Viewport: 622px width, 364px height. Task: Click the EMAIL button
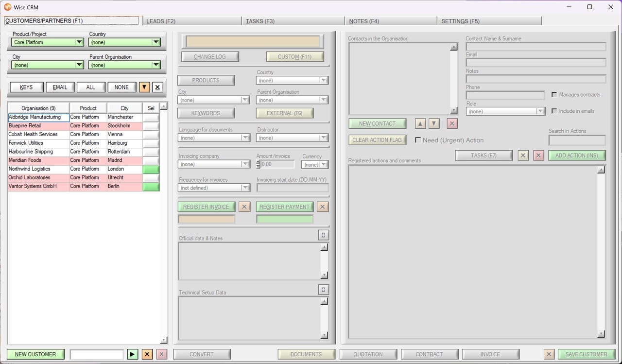click(60, 87)
